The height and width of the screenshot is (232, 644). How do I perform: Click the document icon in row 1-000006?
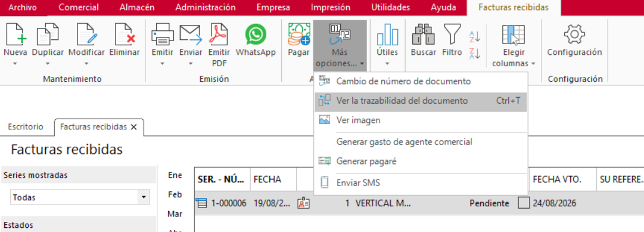point(201,203)
